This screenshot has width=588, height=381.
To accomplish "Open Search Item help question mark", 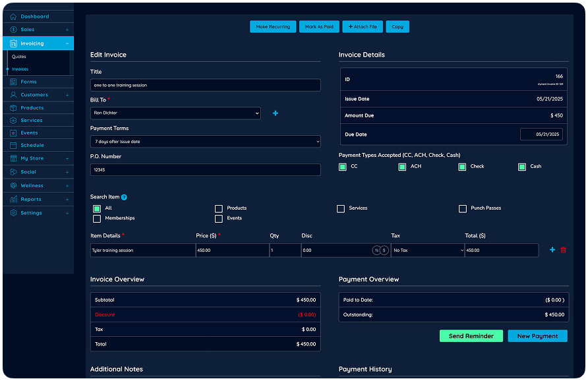I will [124, 197].
